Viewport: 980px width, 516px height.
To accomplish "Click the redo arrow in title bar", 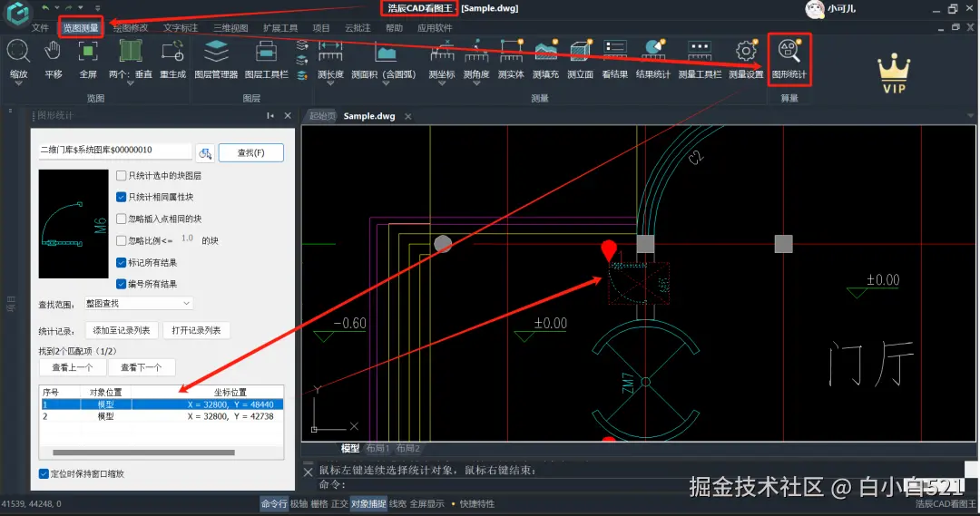I will tap(69, 7).
